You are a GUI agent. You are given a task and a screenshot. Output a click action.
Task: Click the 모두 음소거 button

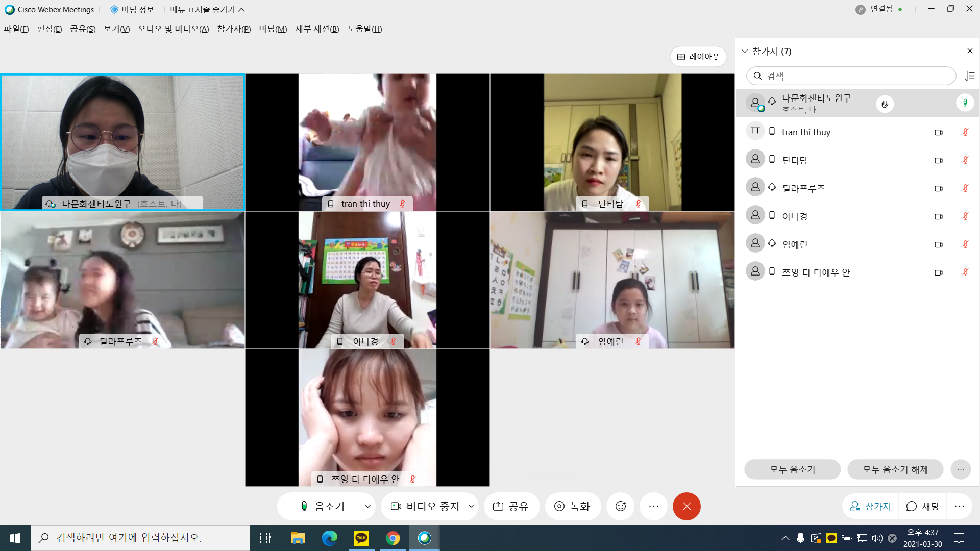click(x=792, y=469)
